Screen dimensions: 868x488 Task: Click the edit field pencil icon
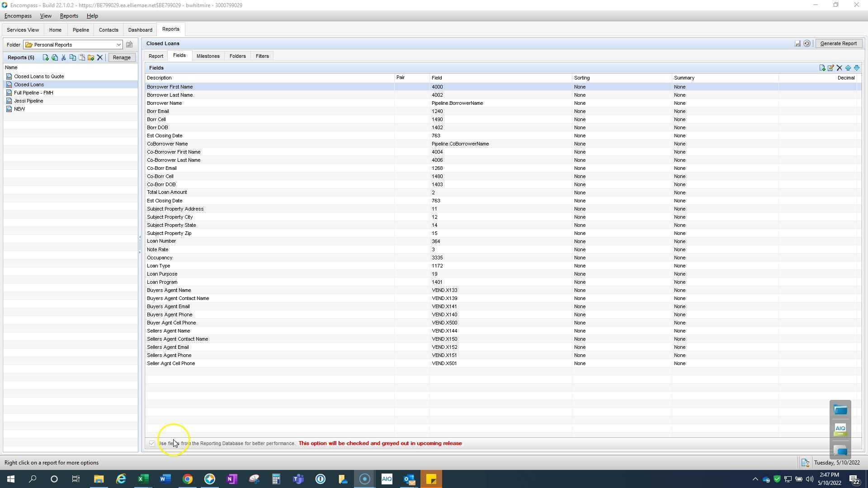pos(830,68)
